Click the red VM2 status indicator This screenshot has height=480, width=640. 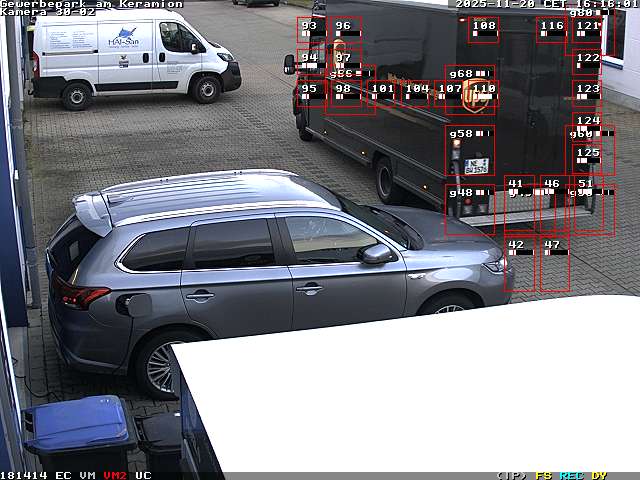tap(114, 475)
